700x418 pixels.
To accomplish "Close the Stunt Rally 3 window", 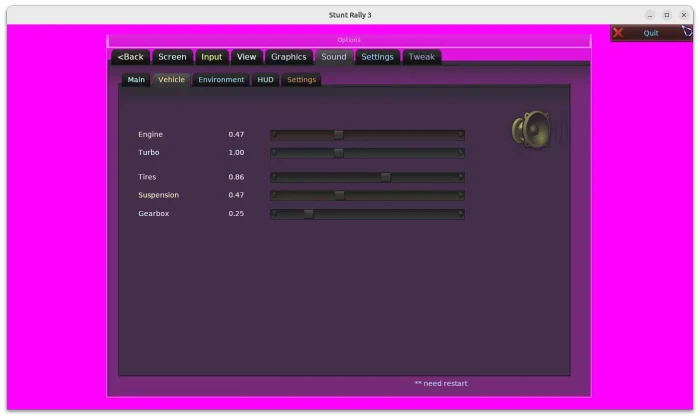I will click(x=684, y=15).
